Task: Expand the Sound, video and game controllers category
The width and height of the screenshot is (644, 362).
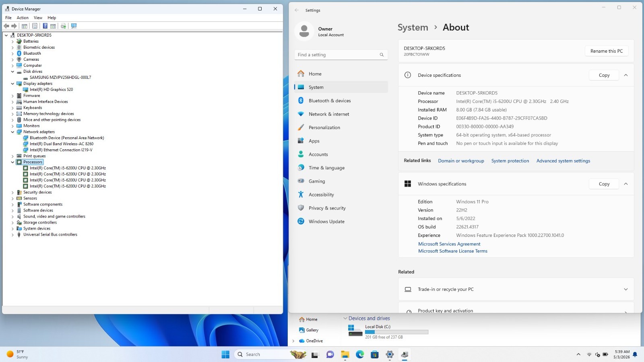Action: pyautogui.click(x=12, y=216)
